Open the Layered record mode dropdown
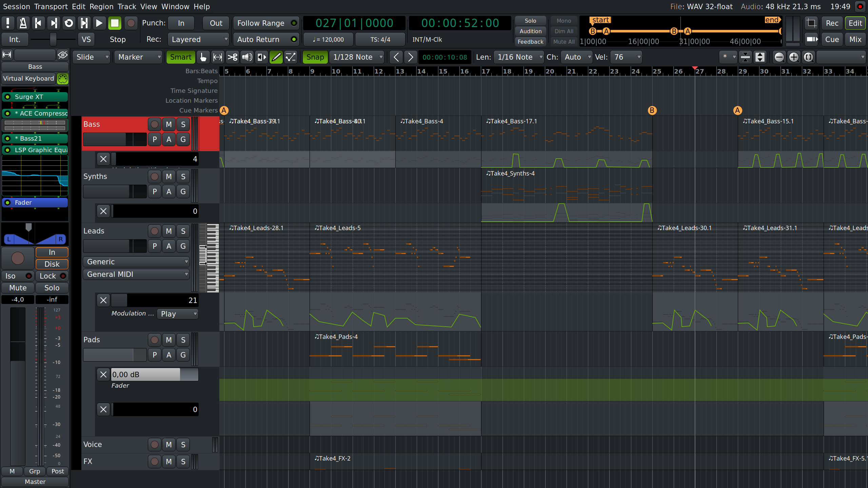The image size is (868, 488). tap(198, 39)
